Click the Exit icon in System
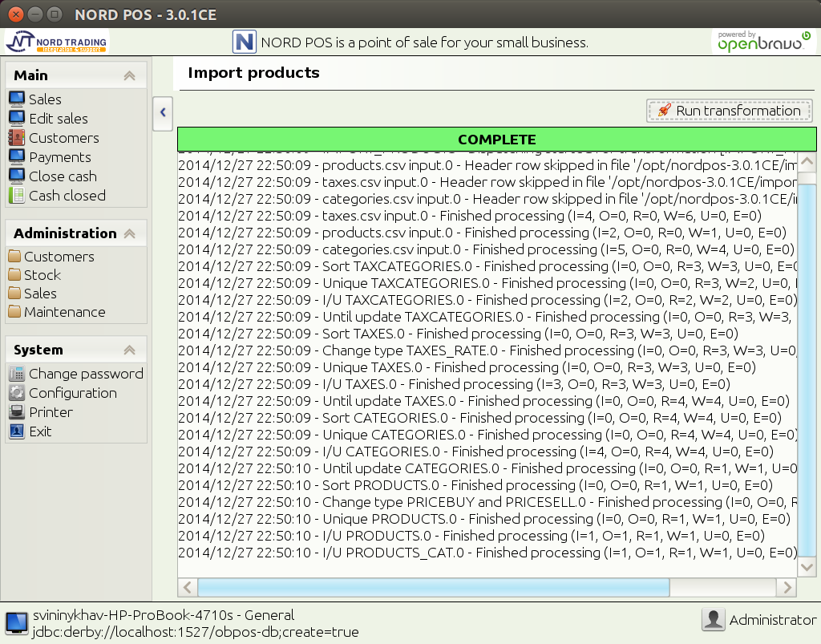The image size is (821, 644). (x=16, y=431)
